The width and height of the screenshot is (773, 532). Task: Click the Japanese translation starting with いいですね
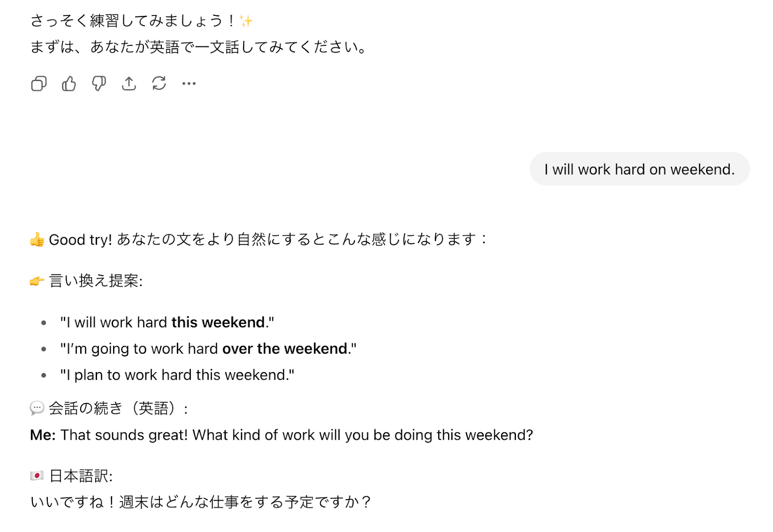click(x=200, y=502)
